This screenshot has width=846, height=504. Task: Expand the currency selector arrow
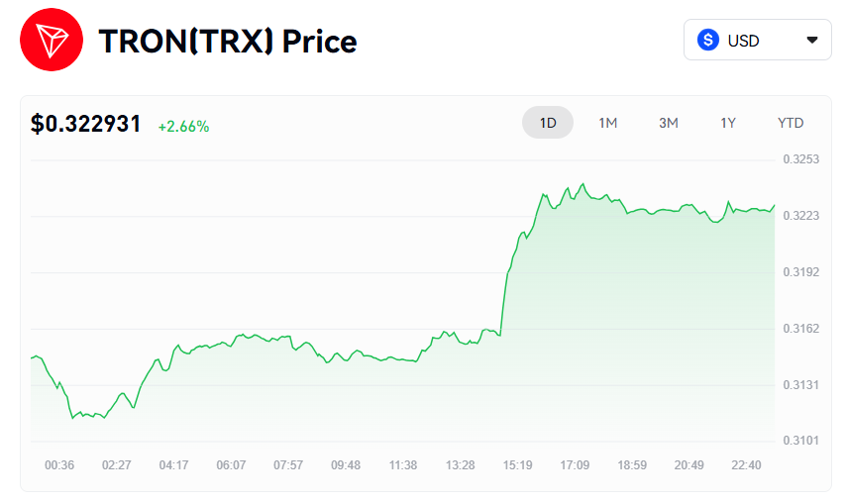(x=812, y=41)
